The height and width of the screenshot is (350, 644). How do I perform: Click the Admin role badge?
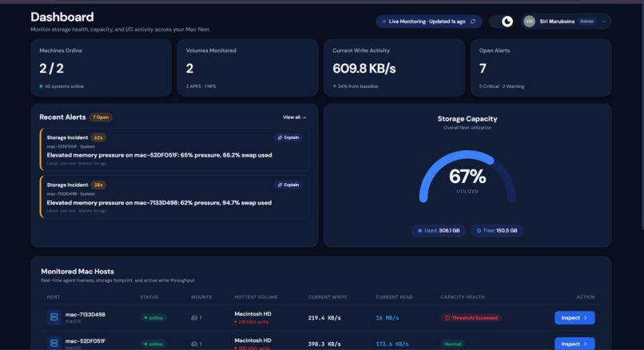point(586,22)
